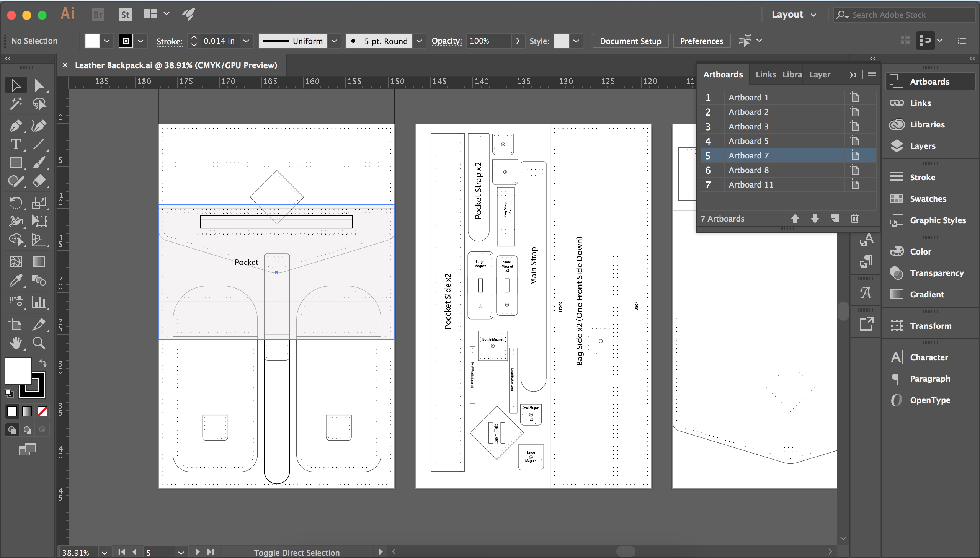Reset to default fill and stroke
Viewport: 980px width, 558px height.
(x=9, y=393)
